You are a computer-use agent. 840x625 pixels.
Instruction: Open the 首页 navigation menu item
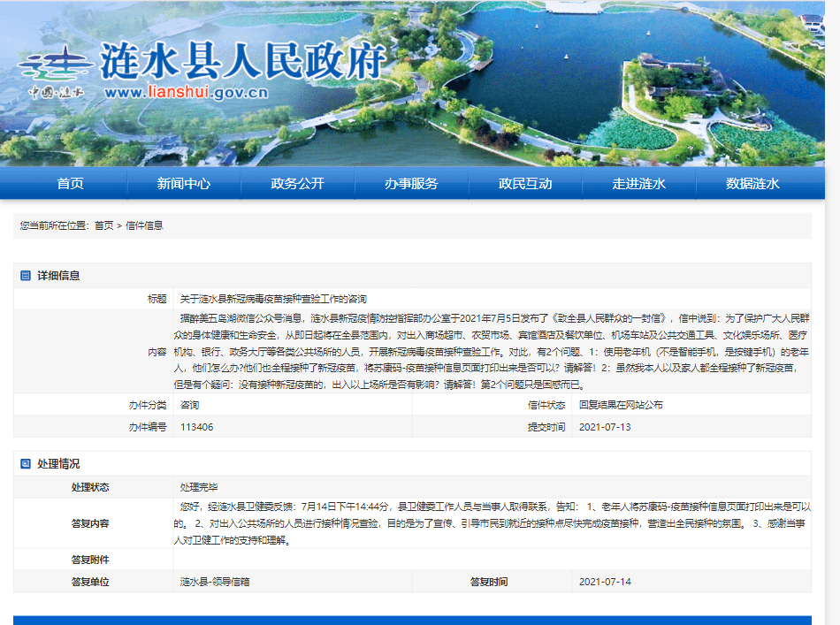click(71, 184)
